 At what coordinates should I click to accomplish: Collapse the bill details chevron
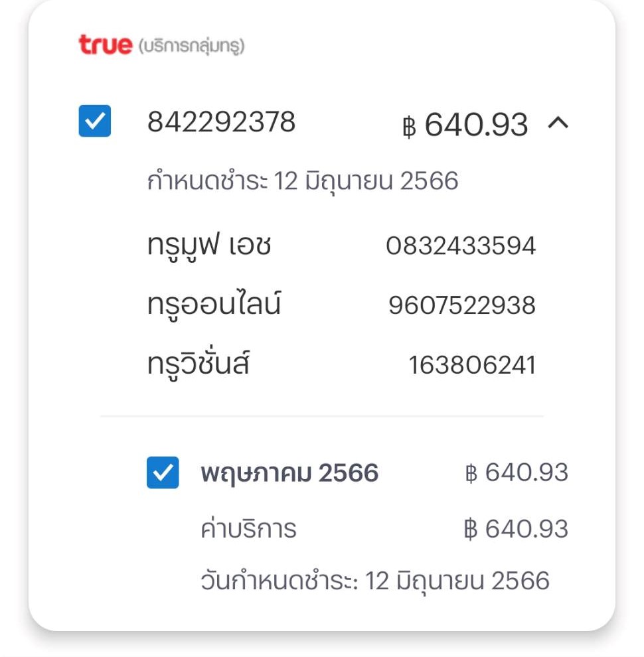point(558,123)
